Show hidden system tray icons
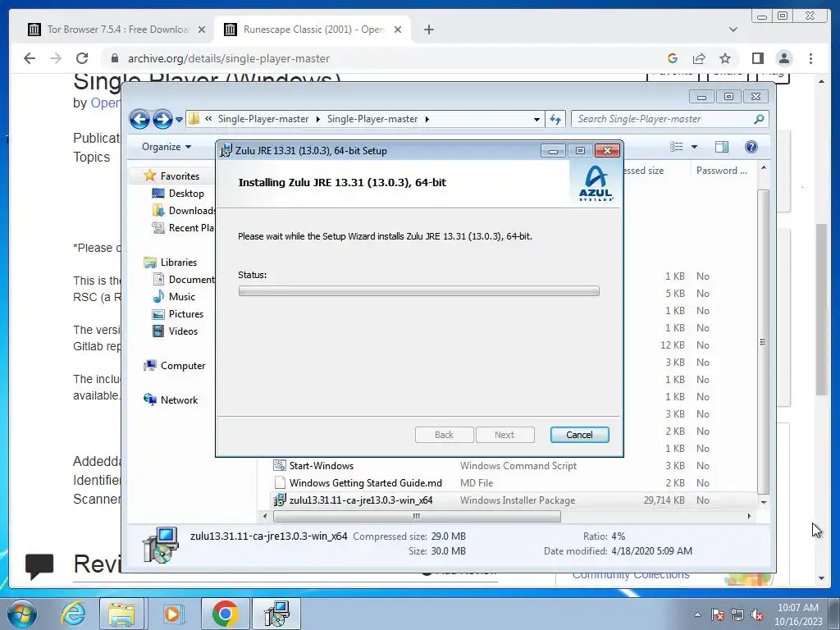840x630 pixels. tap(697, 614)
